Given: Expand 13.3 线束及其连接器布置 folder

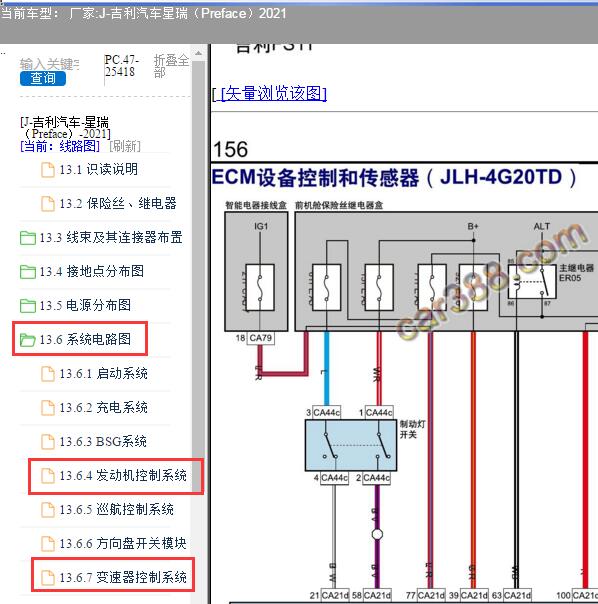Looking at the screenshot, I should point(111,237).
